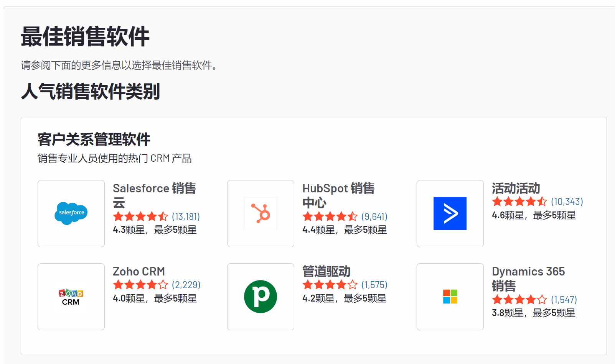This screenshot has width=615, height=364.
Task: View the 10,343 reviews for 活动活动
Action: pyautogui.click(x=567, y=201)
